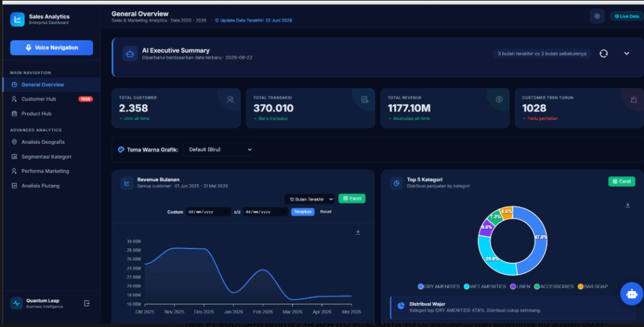Click the Segmentasi Kategori chart icon
This screenshot has width=644, height=327.
click(14, 157)
